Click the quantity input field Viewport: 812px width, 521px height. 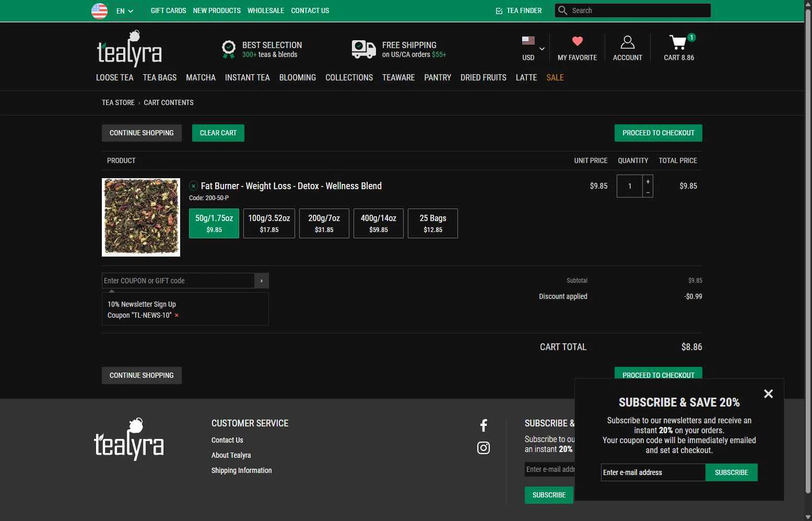pyautogui.click(x=630, y=186)
